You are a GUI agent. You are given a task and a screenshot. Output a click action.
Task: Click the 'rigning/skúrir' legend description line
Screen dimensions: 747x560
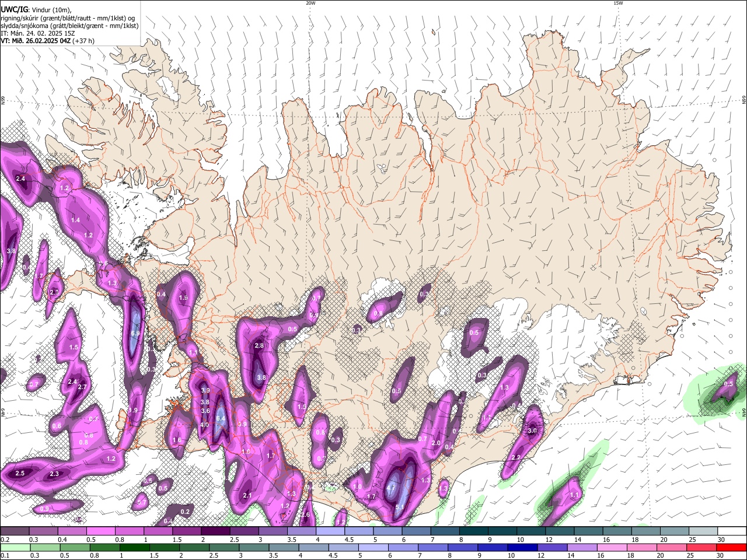[68, 18]
